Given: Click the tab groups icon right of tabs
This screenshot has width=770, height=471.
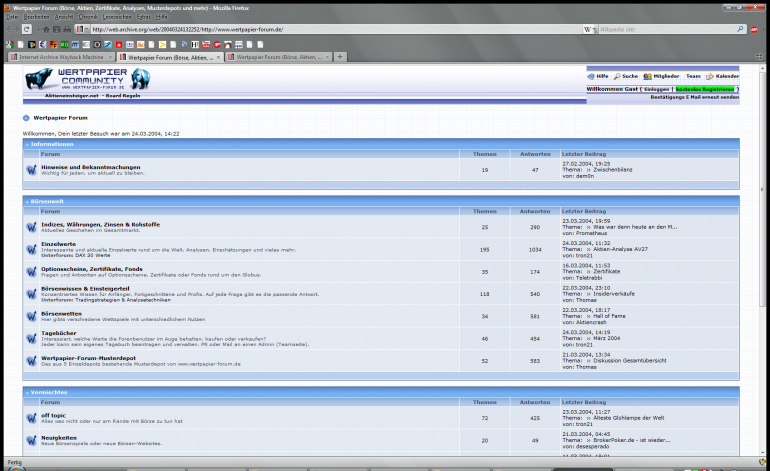Looking at the screenshot, I should click(x=759, y=56).
